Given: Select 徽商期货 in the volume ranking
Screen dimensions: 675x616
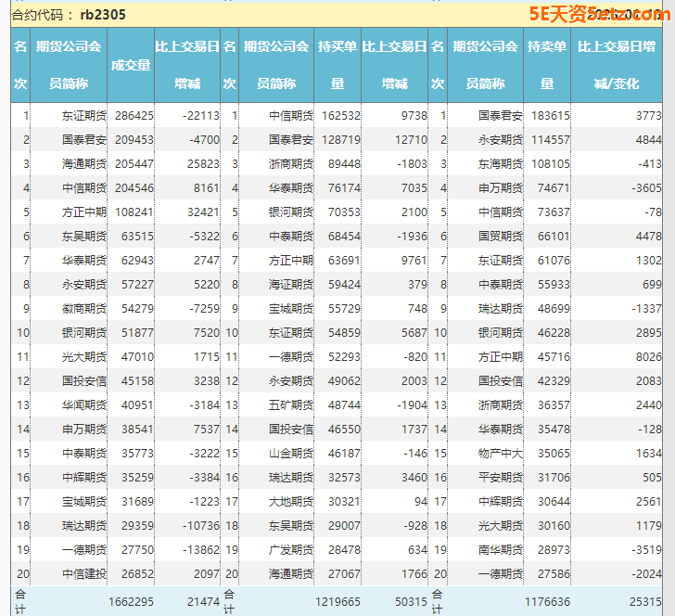Looking at the screenshot, I should click(84, 309).
